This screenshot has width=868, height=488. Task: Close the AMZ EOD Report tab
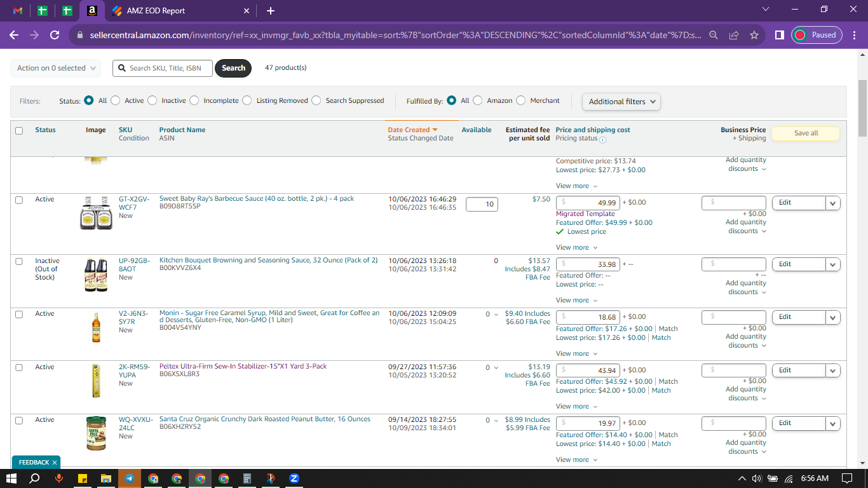[247, 11]
